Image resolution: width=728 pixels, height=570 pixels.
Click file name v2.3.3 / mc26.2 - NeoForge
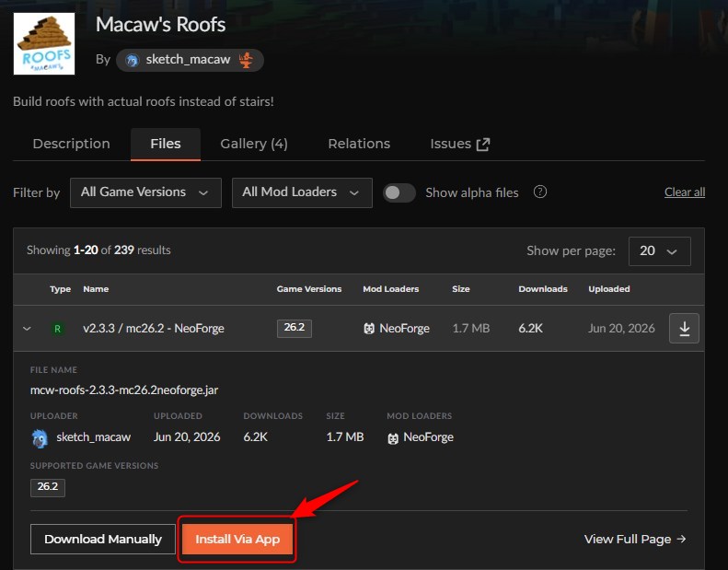[x=153, y=328]
